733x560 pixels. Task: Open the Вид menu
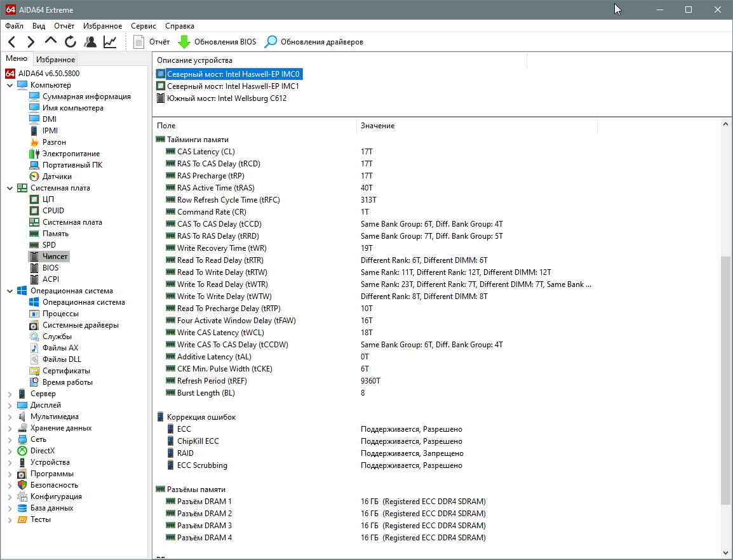coord(39,26)
